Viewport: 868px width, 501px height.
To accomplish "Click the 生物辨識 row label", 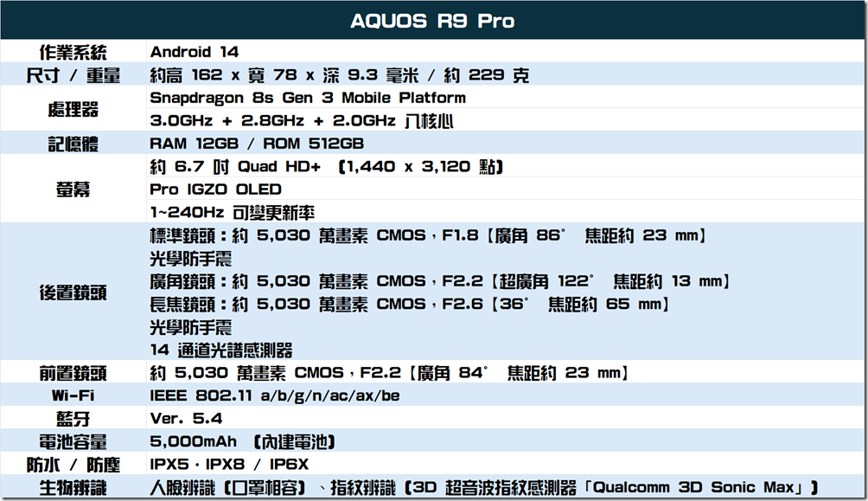I will (73, 488).
